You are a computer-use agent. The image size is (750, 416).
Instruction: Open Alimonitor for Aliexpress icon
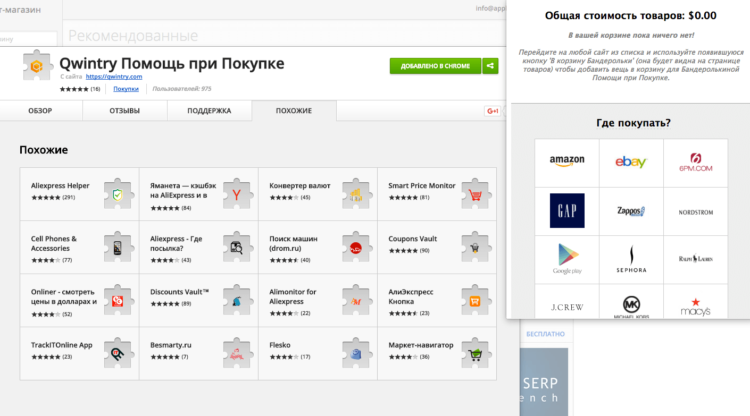[356, 300]
